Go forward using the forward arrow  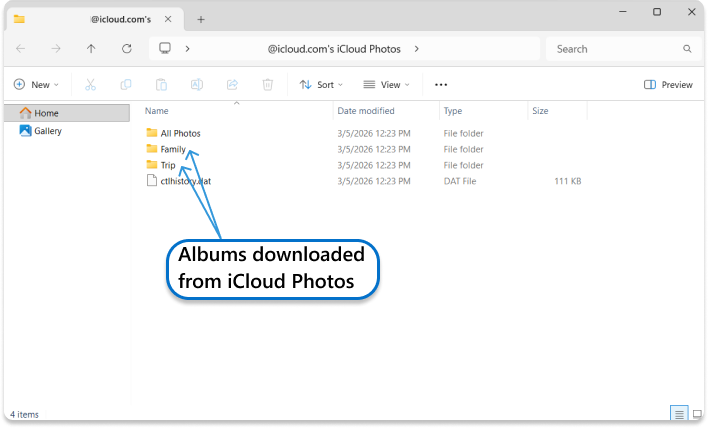pyautogui.click(x=56, y=48)
